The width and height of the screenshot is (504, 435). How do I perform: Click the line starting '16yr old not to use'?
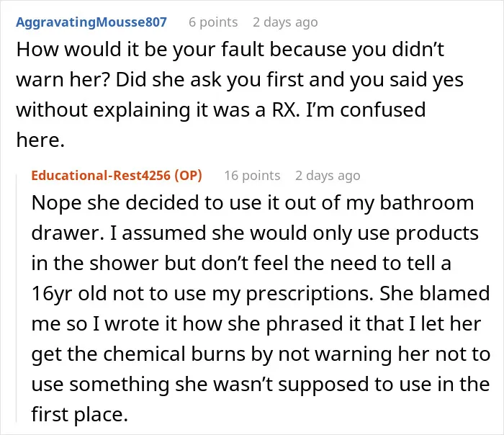click(261, 294)
